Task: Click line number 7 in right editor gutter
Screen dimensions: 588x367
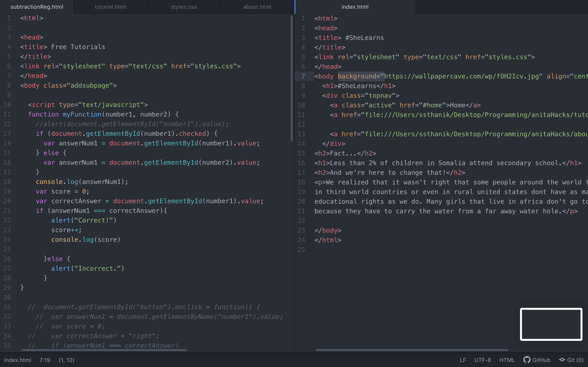Action: [x=303, y=76]
